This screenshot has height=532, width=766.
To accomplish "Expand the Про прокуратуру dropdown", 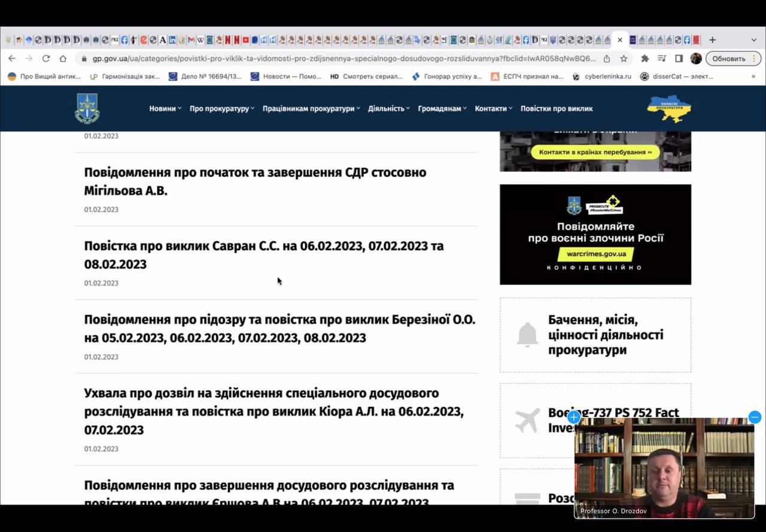I will tap(221, 108).
